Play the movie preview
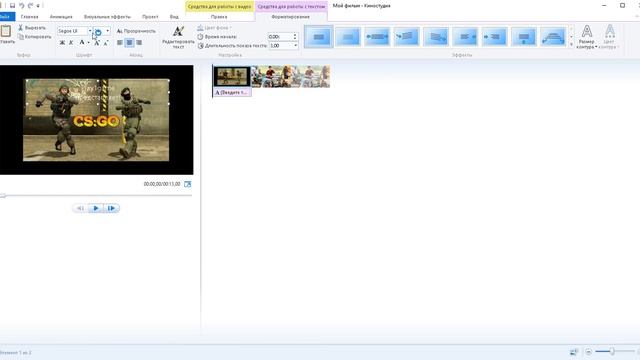 [x=96, y=208]
